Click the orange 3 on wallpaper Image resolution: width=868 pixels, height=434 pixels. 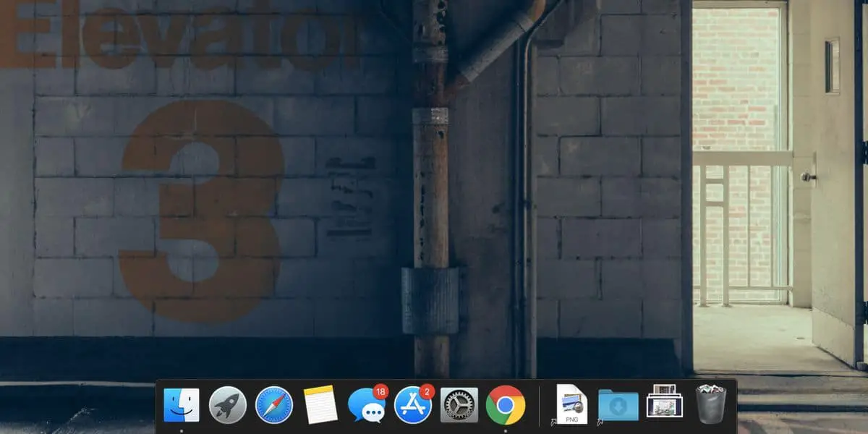tap(201, 210)
